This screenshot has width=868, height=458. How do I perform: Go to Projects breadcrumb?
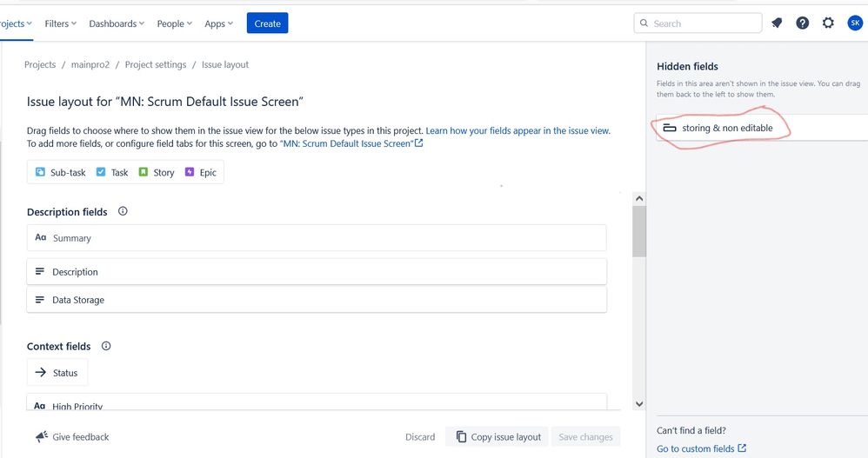tap(40, 64)
